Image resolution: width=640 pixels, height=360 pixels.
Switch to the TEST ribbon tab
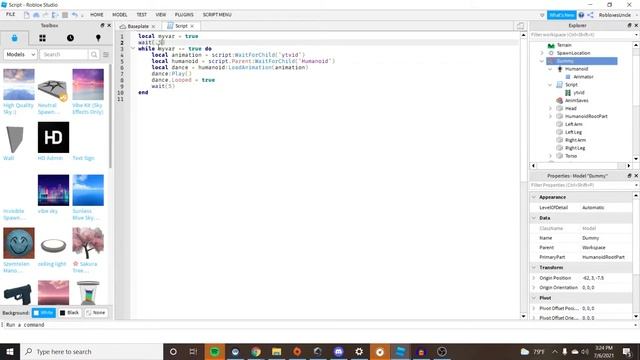point(142,15)
